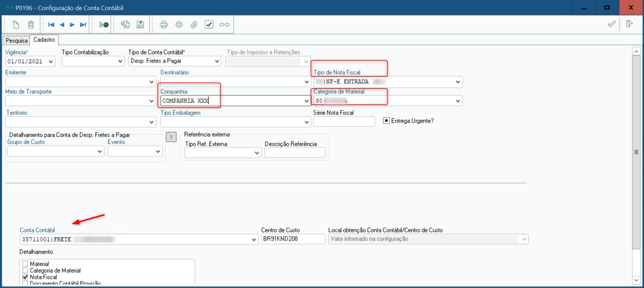Check the Material detalhamento checkbox
The height and width of the screenshot is (288, 644).
(x=25, y=264)
